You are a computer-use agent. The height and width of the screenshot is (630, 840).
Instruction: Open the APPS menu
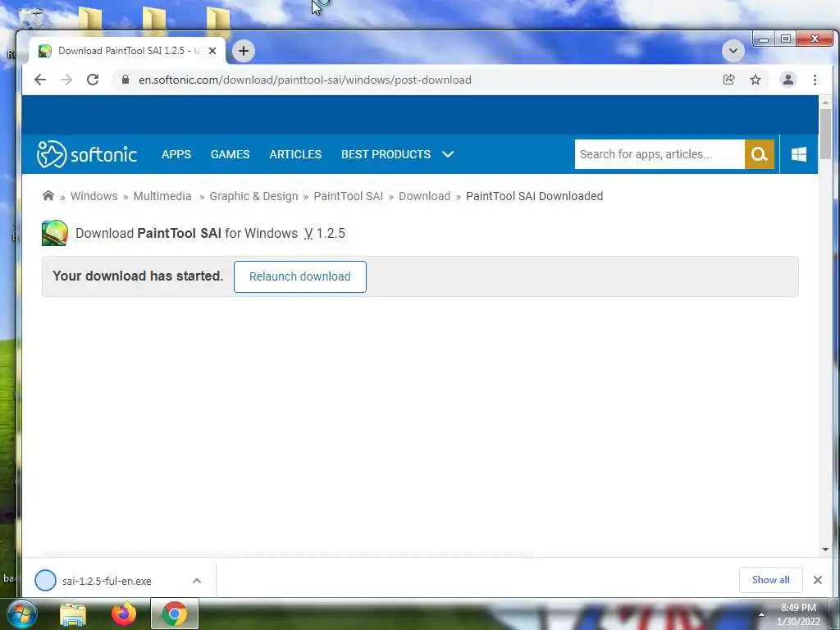[176, 154]
